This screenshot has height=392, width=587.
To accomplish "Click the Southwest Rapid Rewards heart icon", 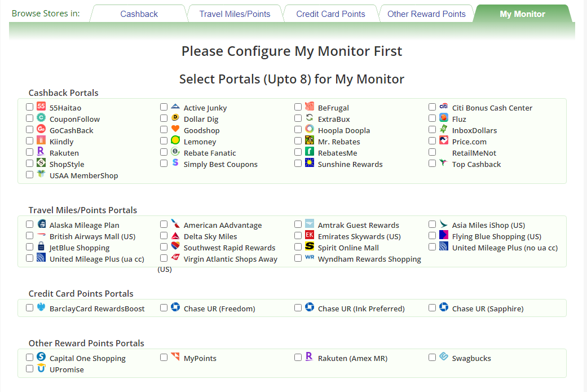I will point(175,246).
